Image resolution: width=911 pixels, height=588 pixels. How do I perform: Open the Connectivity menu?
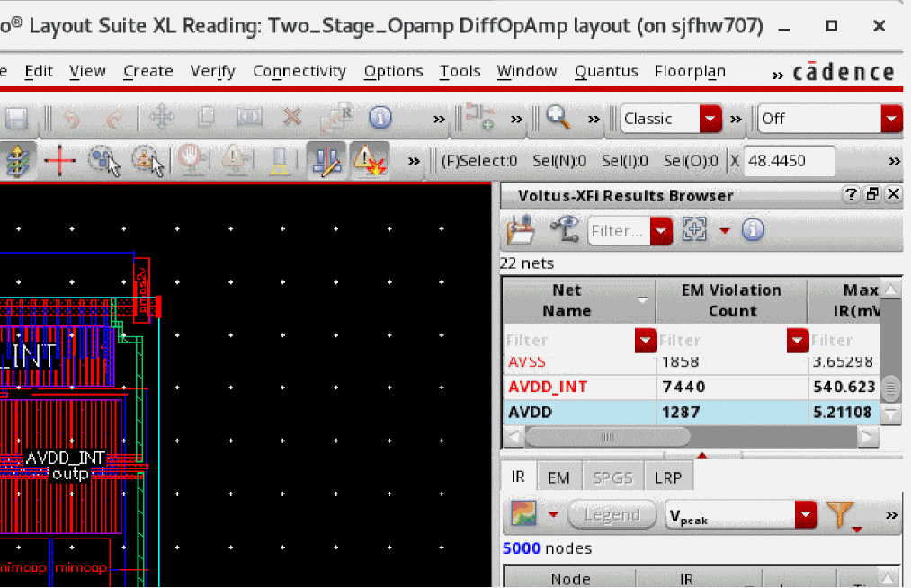point(299,71)
